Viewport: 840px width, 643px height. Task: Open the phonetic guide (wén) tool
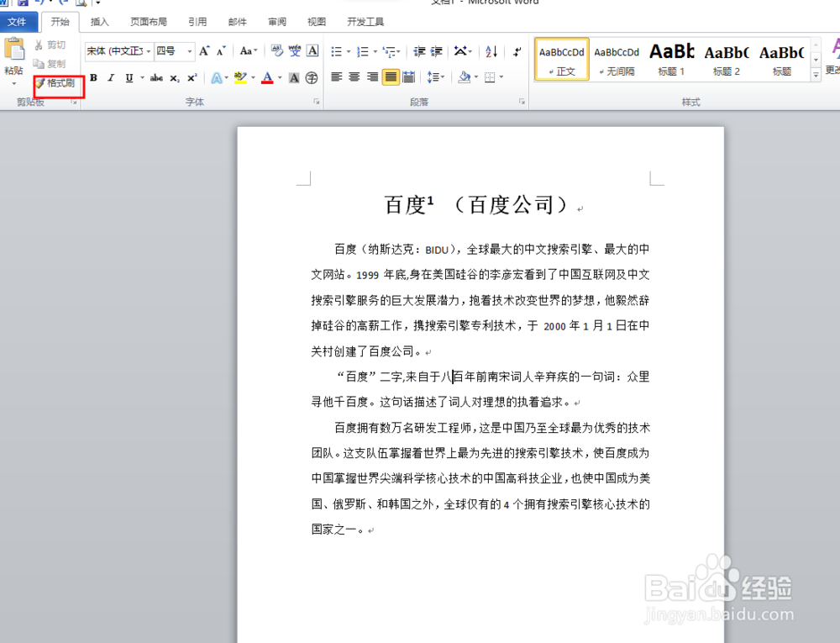(x=295, y=51)
